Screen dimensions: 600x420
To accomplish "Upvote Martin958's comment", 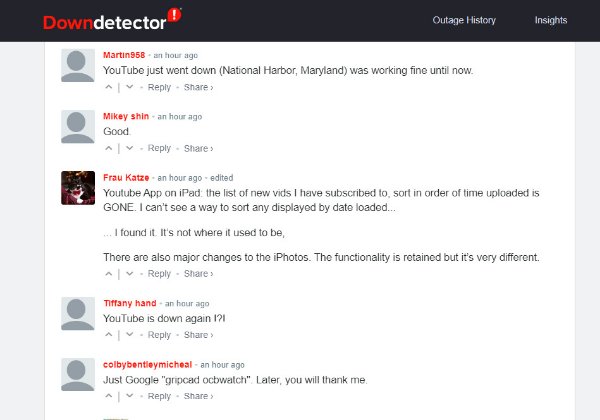I will [109, 87].
